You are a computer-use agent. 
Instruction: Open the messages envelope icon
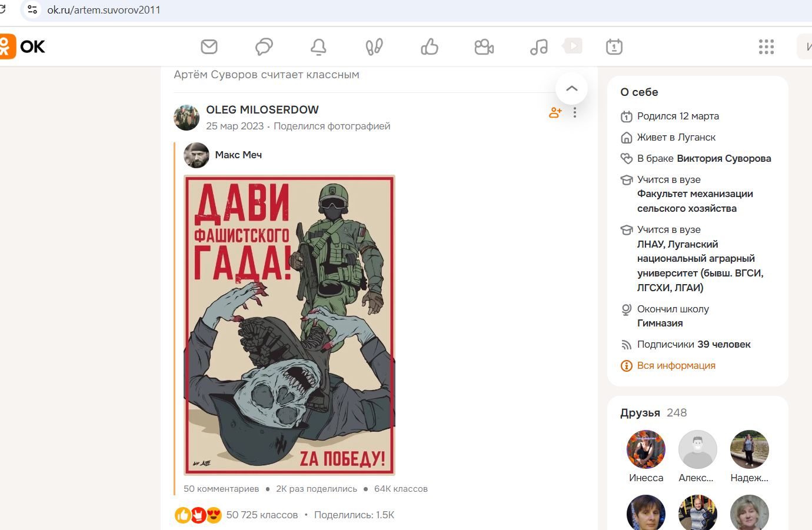[x=209, y=46]
